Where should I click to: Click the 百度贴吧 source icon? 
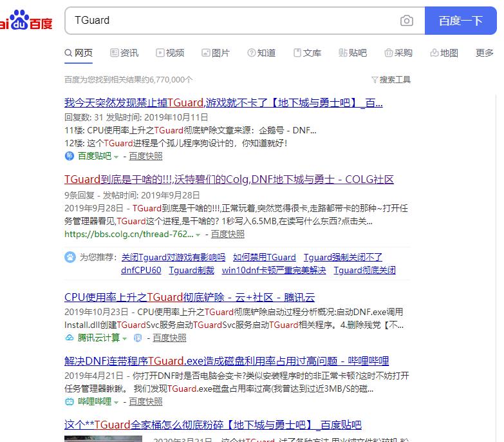click(x=70, y=156)
